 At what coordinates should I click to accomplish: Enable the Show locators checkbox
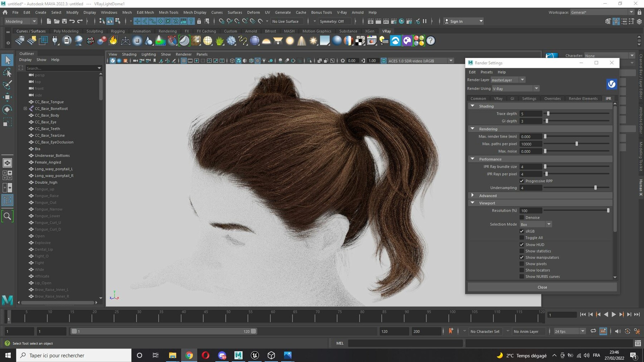[522, 270]
